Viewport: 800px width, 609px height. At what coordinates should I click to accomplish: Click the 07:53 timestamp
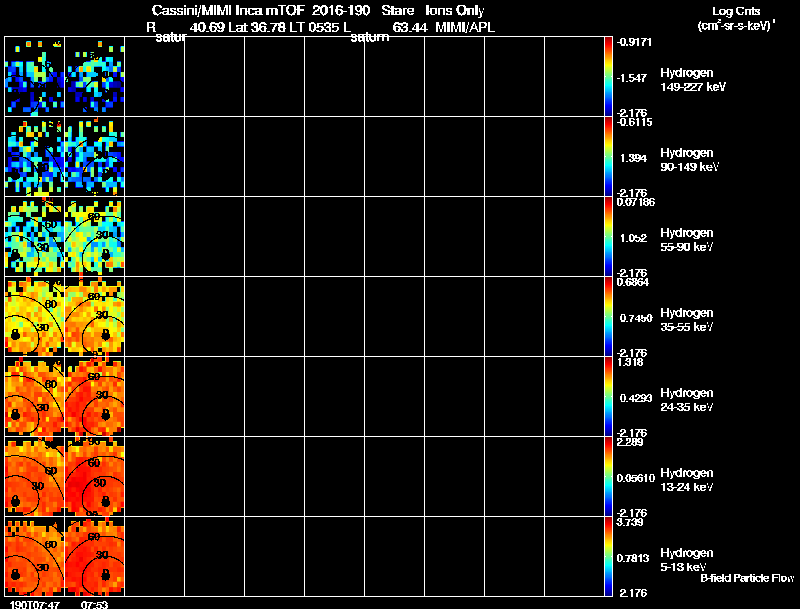pos(94,604)
